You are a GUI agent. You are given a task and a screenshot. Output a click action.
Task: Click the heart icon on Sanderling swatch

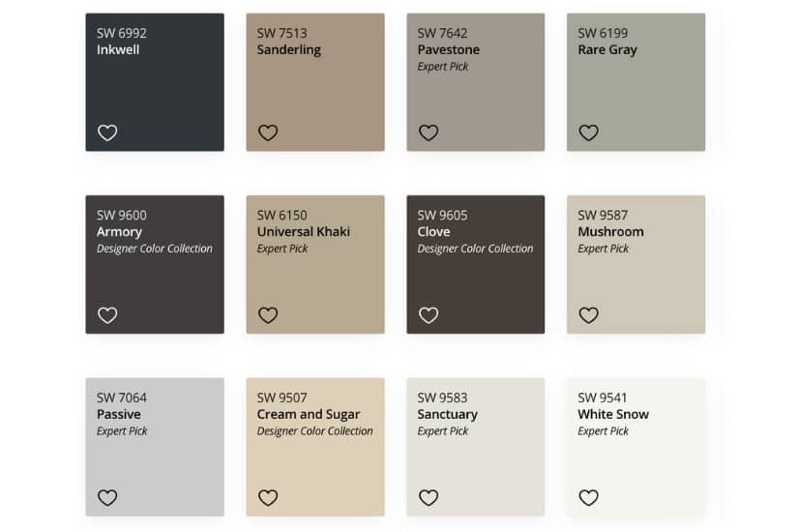268,133
